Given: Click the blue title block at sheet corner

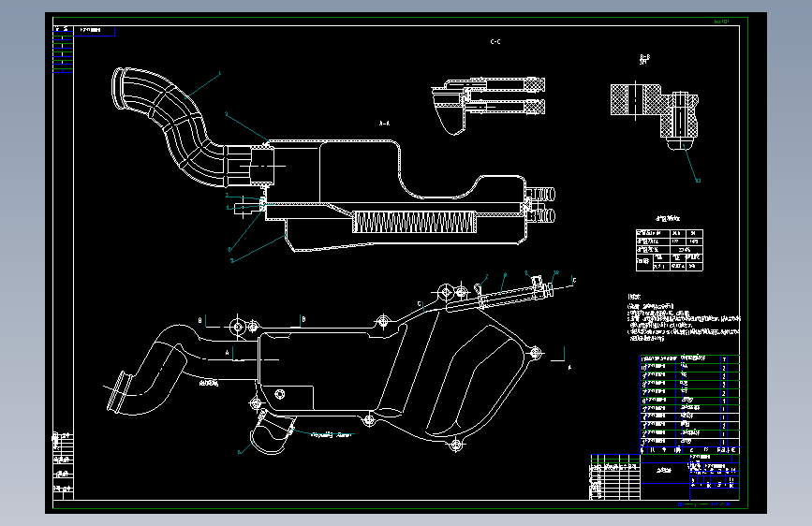Looking at the screenshot, I should tap(690, 477).
